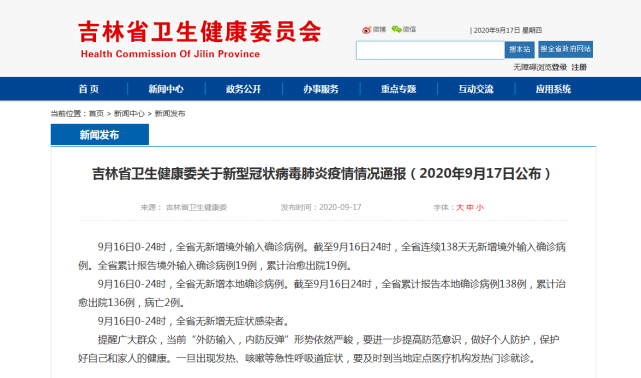The width and height of the screenshot is (641, 378).
Task: Click the Health Commission Of Jilin Province subtitle
Action: point(170,54)
